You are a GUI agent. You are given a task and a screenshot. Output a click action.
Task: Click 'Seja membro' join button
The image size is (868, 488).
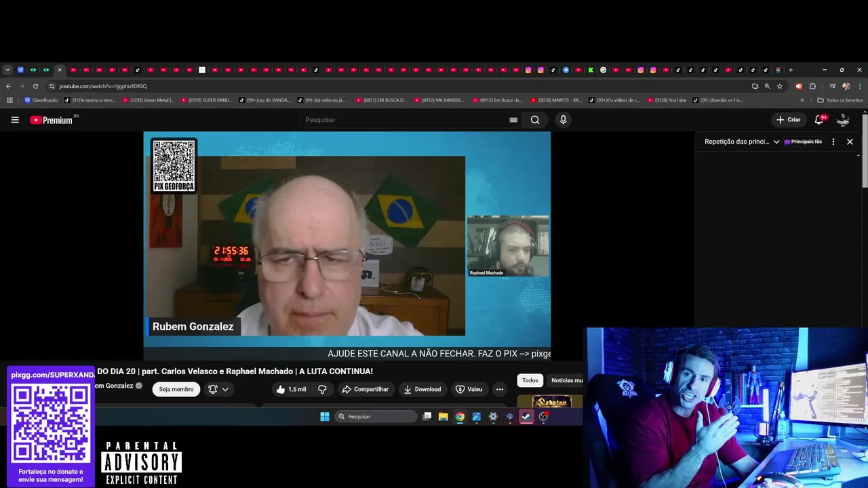[x=176, y=389]
